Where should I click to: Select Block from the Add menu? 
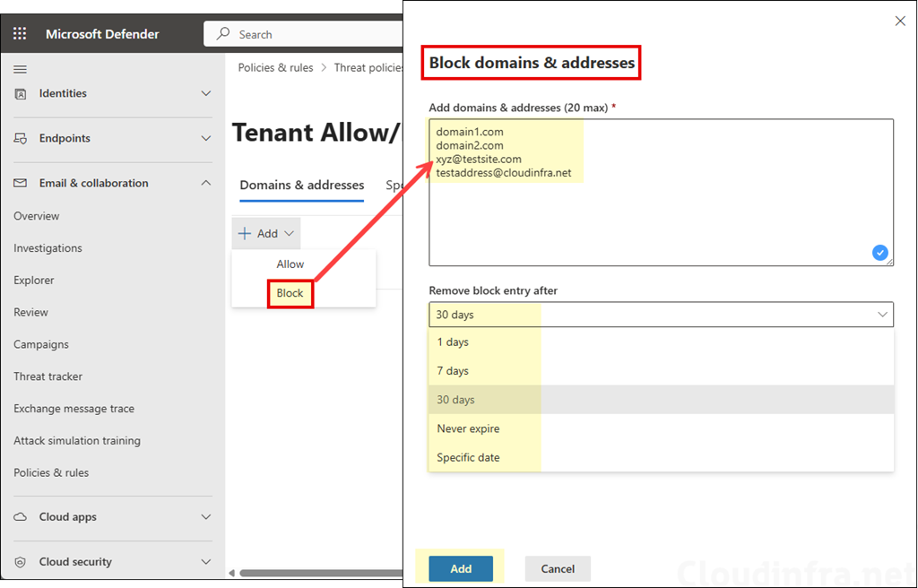pos(290,292)
